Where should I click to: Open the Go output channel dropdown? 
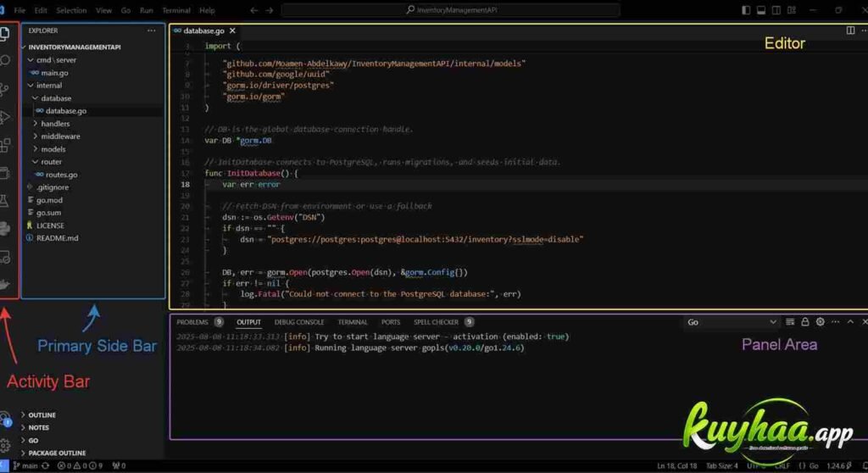(732, 322)
